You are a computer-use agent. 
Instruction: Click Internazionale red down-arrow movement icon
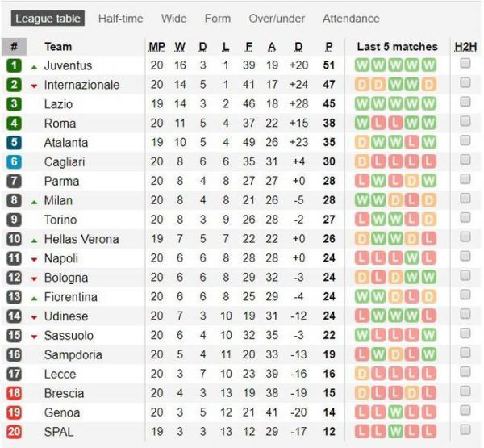pyautogui.click(x=34, y=86)
